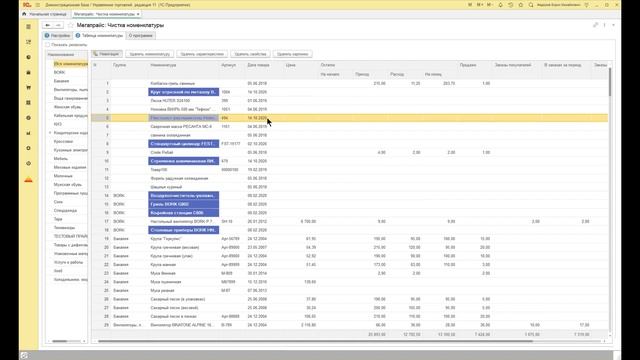Image resolution: width=640 pixels, height=360 pixels.
Task: Select Соки group in tree
Action: pos(58,202)
